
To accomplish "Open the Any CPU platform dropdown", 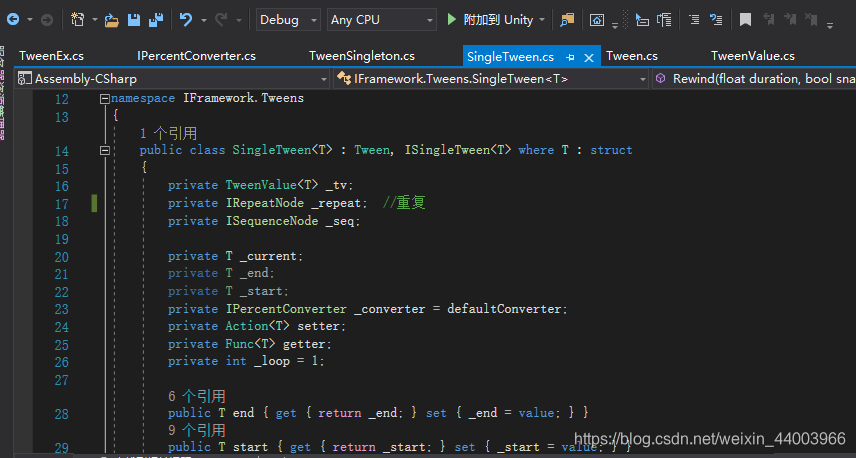I will tap(382, 20).
